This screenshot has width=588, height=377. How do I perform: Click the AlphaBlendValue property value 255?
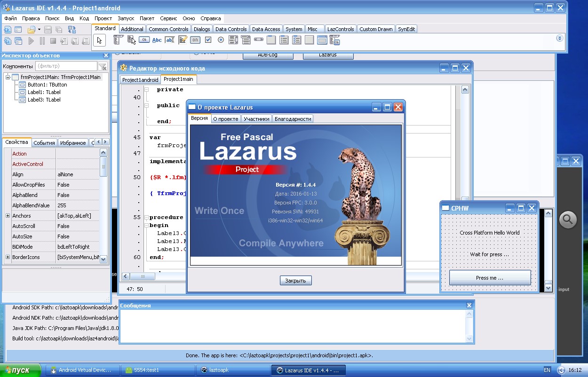tap(78, 205)
